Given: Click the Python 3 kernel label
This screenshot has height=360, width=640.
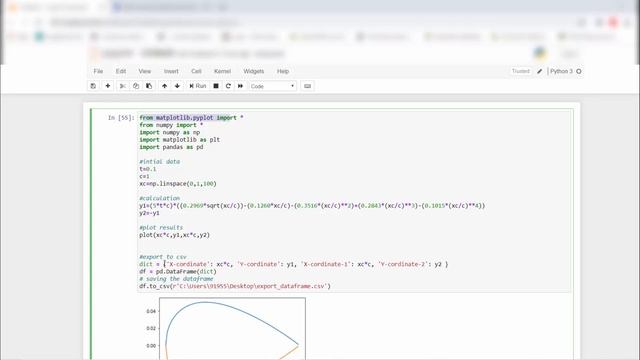Looking at the screenshot, I should pos(561,71).
